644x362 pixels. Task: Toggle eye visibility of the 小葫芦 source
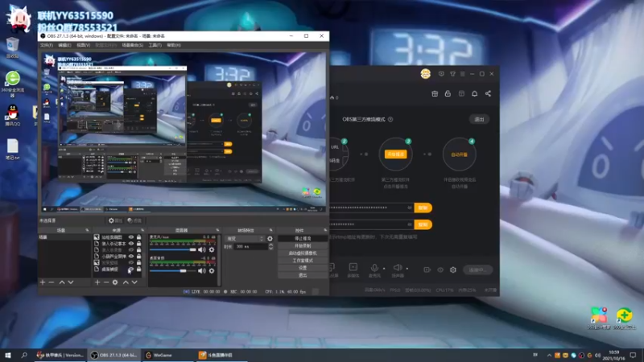[x=131, y=257]
